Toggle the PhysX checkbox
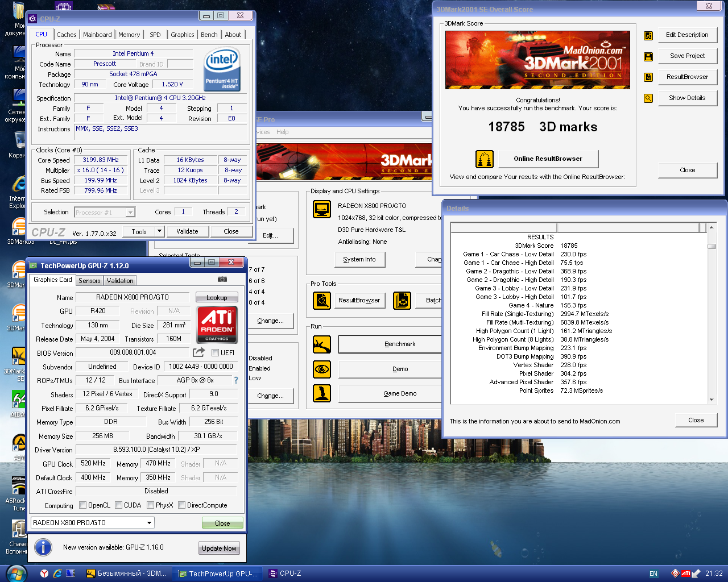 150,505
